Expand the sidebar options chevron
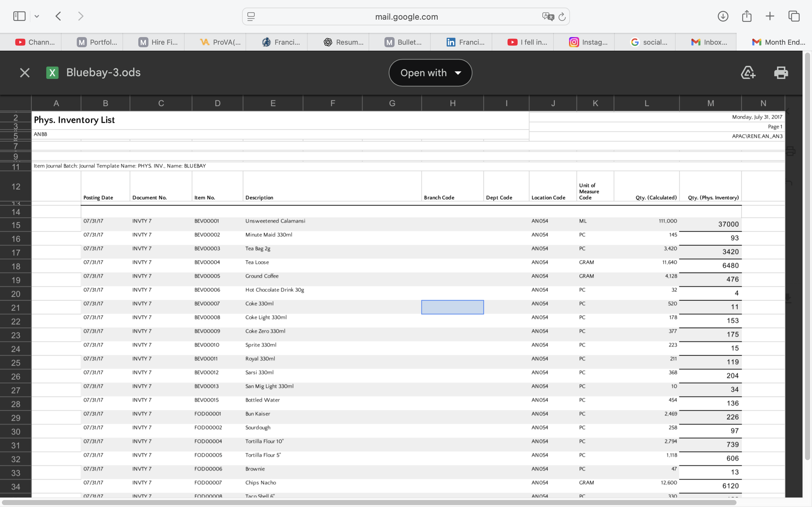Screen dimensions: 812x507 (x=37, y=16)
